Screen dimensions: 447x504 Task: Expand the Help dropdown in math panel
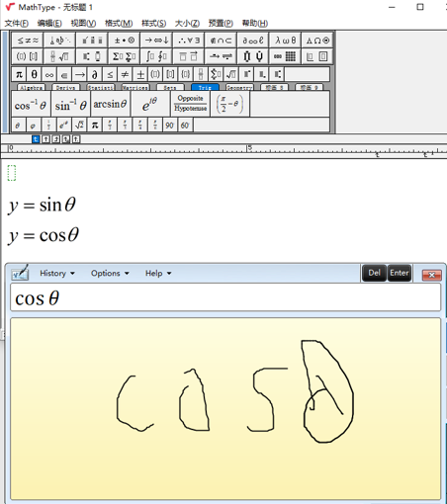click(158, 274)
